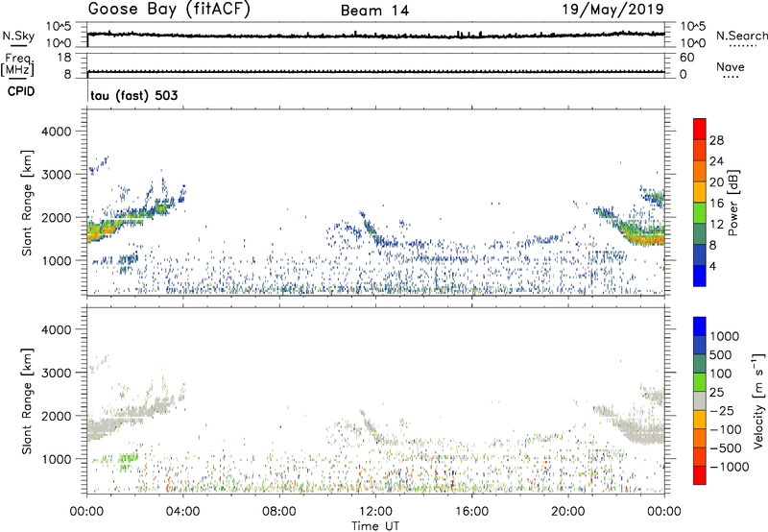768x532 pixels.
Task: Click the 18 label on frequency axis
Action: (x=65, y=58)
